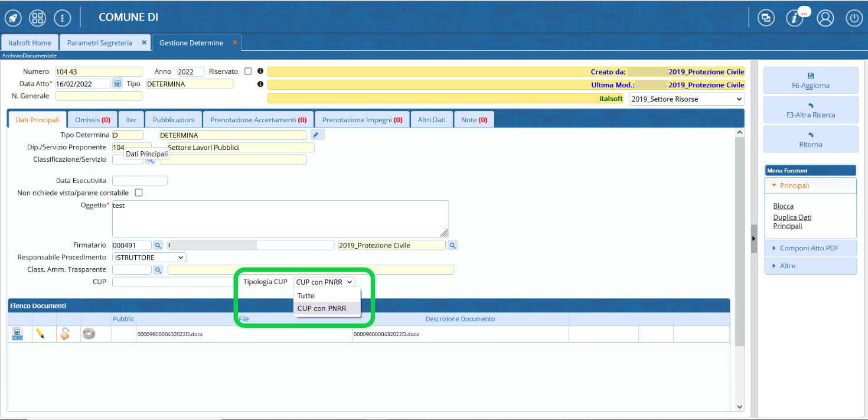Click the pencil edit icon in document row

click(40, 334)
